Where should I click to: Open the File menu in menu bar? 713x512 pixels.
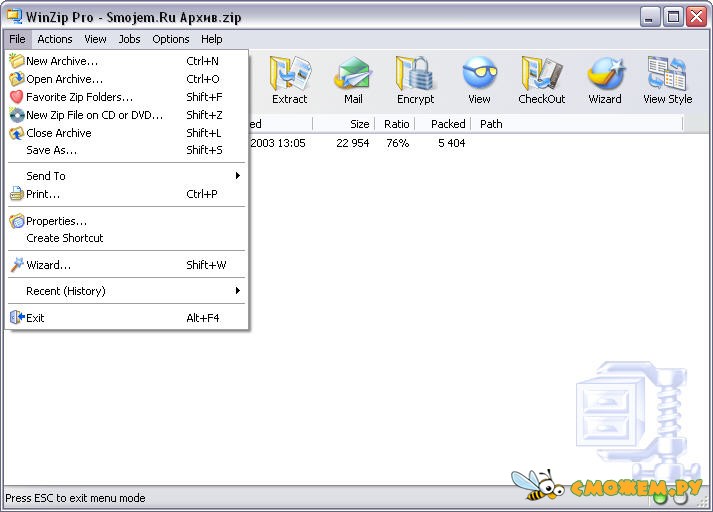click(x=17, y=39)
